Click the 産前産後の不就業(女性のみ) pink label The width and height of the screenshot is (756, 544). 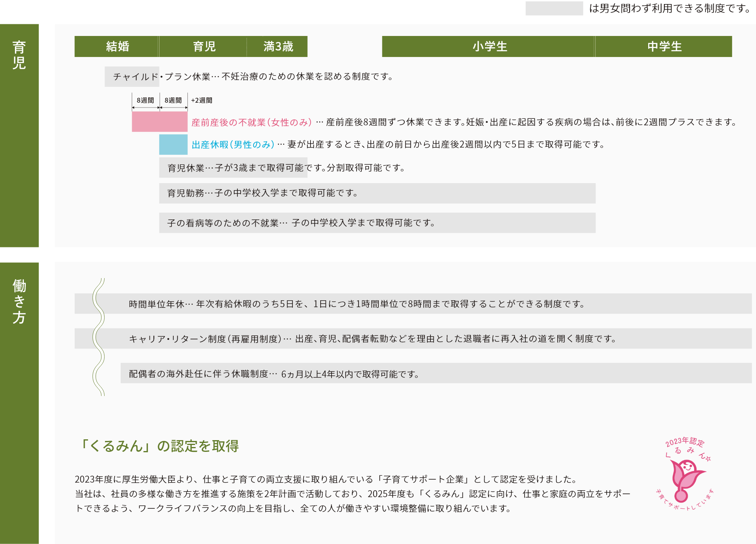pos(251,122)
